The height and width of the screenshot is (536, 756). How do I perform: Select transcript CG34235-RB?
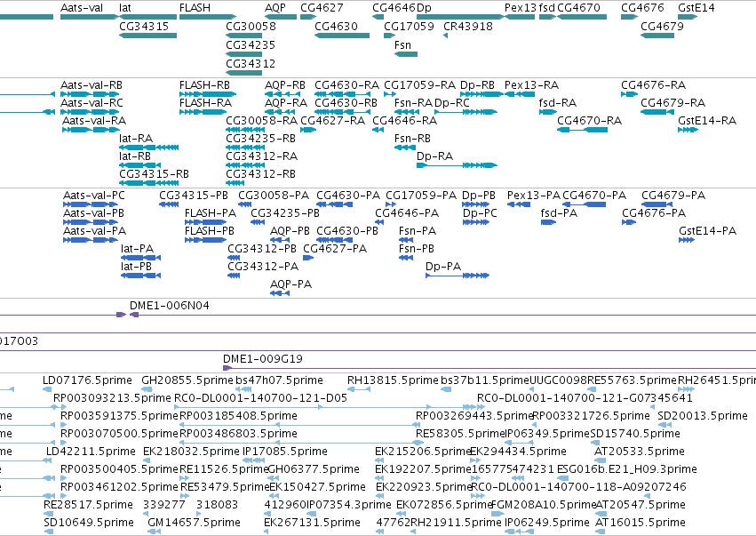point(260,139)
